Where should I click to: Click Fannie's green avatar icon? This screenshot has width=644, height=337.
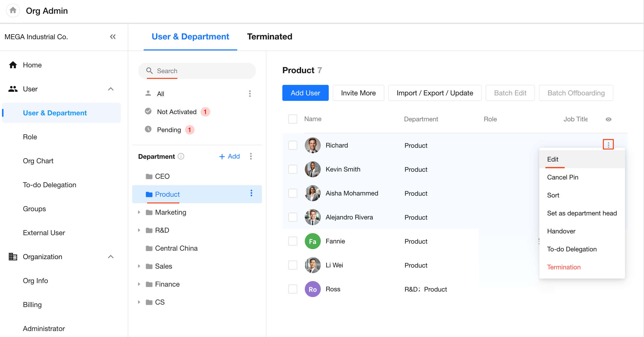pos(312,241)
